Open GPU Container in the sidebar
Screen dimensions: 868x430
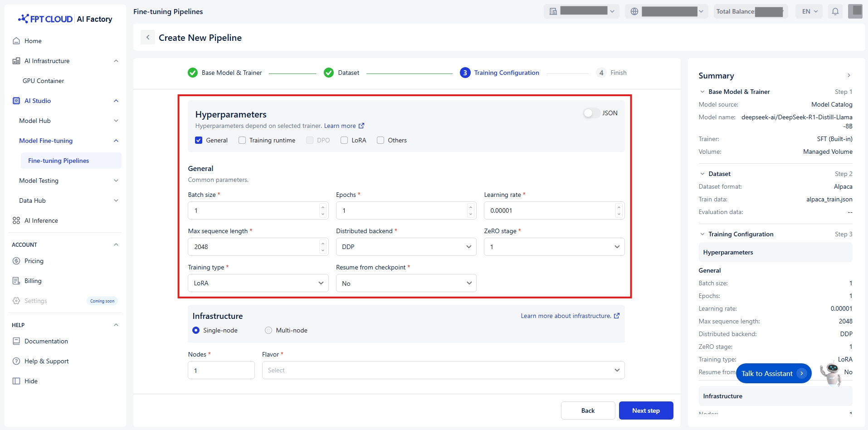tap(44, 81)
